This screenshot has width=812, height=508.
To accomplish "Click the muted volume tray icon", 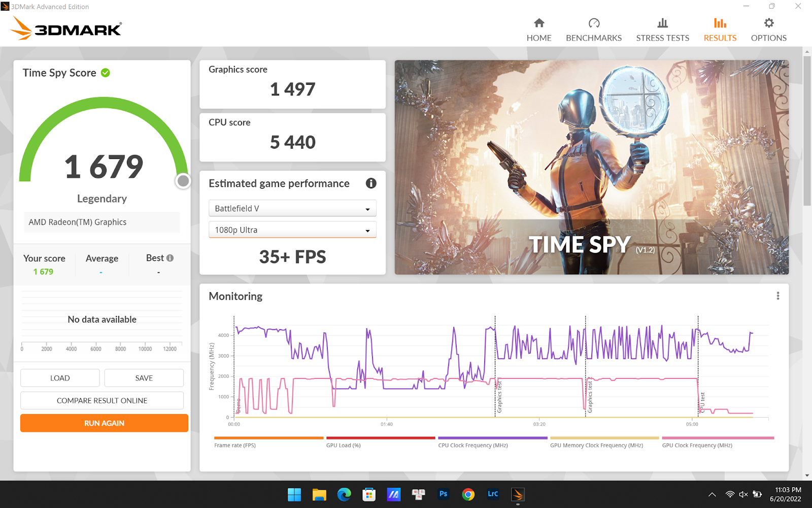I will pos(743,494).
